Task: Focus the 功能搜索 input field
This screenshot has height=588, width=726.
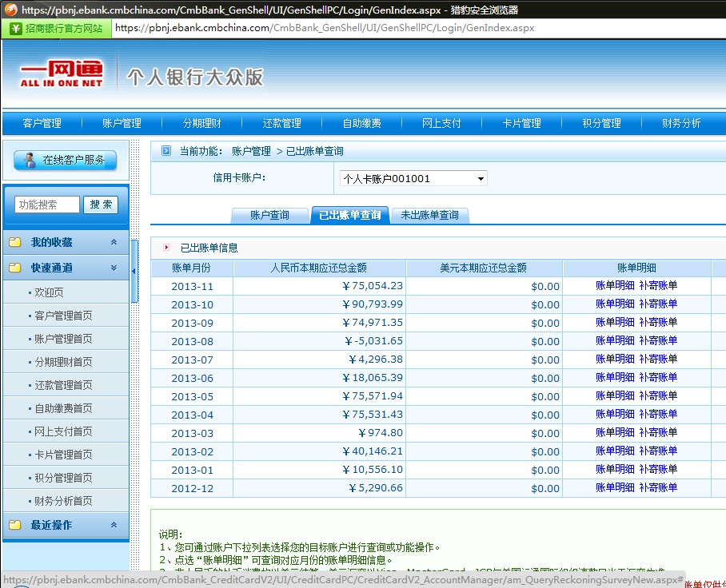Action: click(x=47, y=205)
